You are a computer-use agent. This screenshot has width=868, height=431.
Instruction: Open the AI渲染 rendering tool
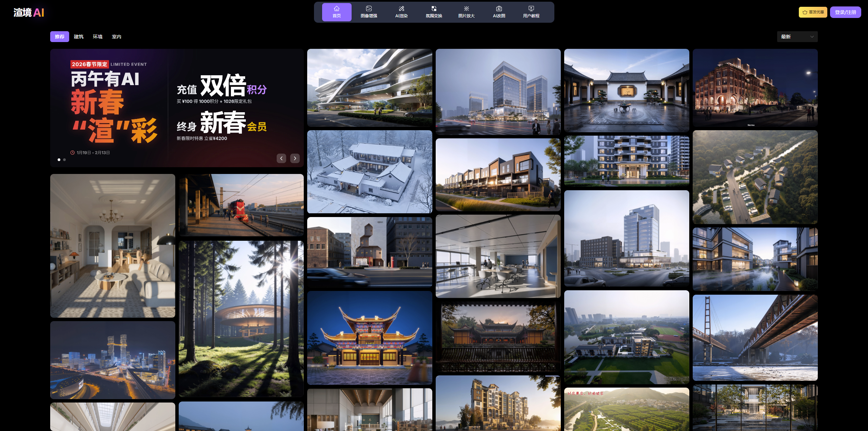pyautogui.click(x=401, y=12)
